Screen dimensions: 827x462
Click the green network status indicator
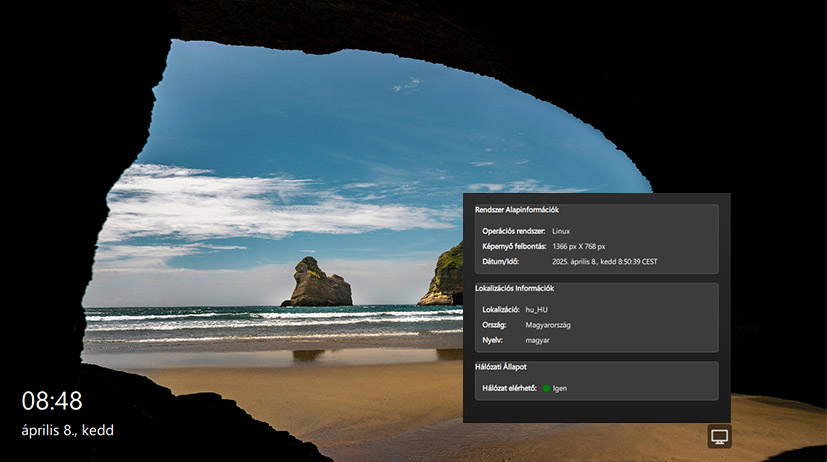pos(547,388)
